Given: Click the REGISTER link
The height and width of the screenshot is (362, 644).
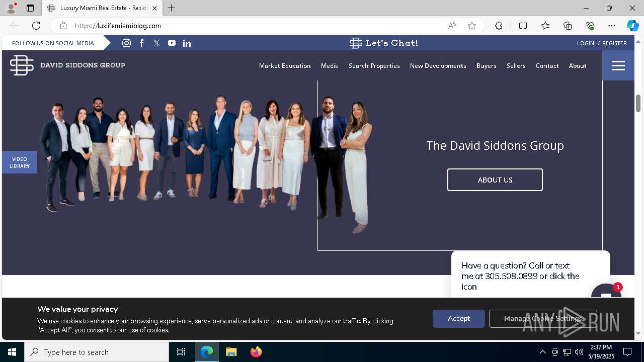Looking at the screenshot, I should tap(615, 43).
